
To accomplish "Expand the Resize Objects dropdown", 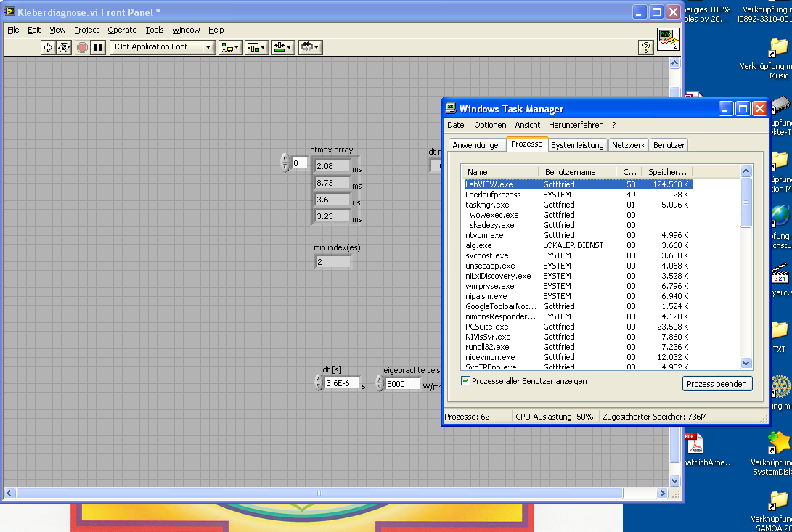I will pos(282,47).
